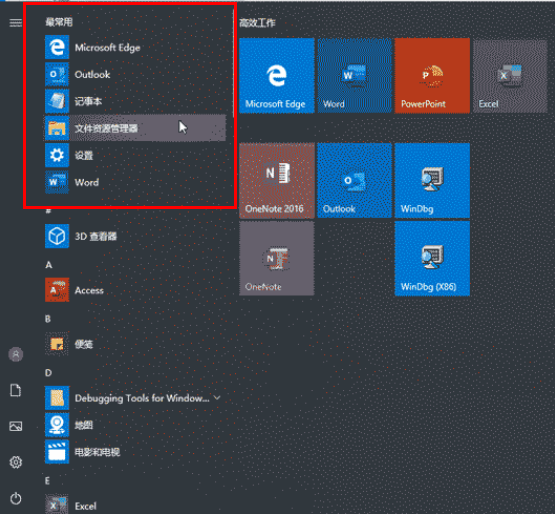The width and height of the screenshot is (555, 514).
Task: Open Debugging Tools for Windows folder
Action: click(135, 398)
